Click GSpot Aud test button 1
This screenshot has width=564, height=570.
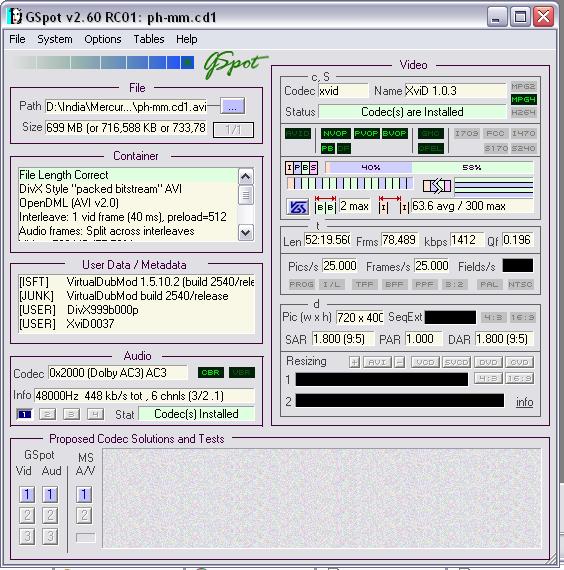click(50, 494)
